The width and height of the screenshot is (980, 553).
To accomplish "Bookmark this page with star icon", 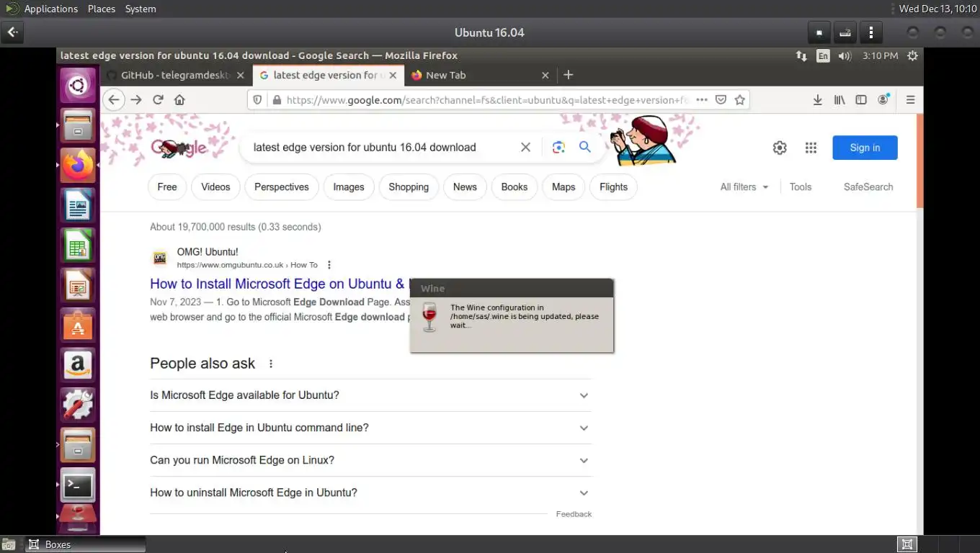I will click(739, 100).
